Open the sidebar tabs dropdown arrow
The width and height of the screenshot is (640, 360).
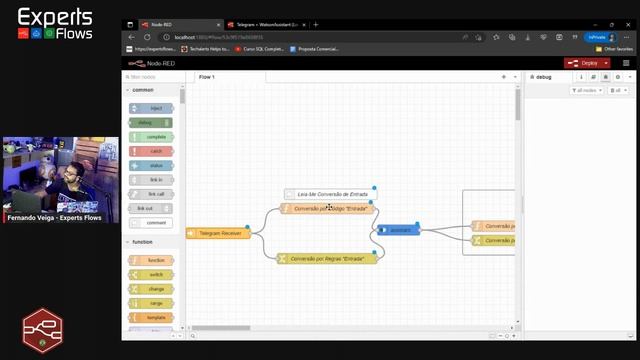point(630,77)
